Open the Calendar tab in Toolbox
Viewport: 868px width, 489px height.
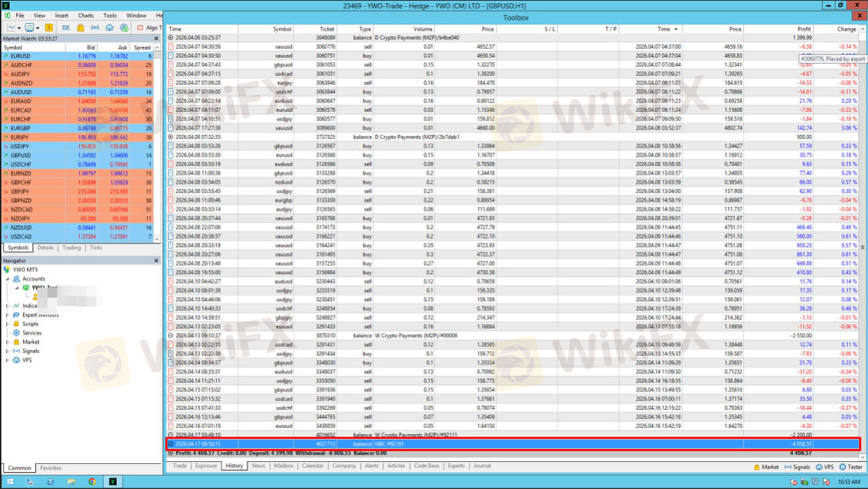point(313,466)
